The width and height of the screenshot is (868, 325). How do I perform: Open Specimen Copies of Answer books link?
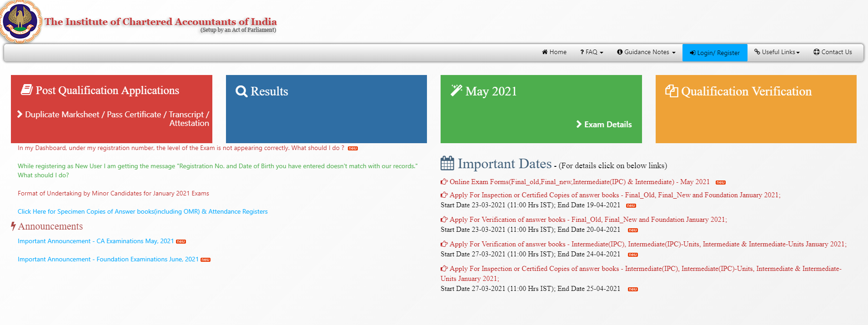click(143, 212)
